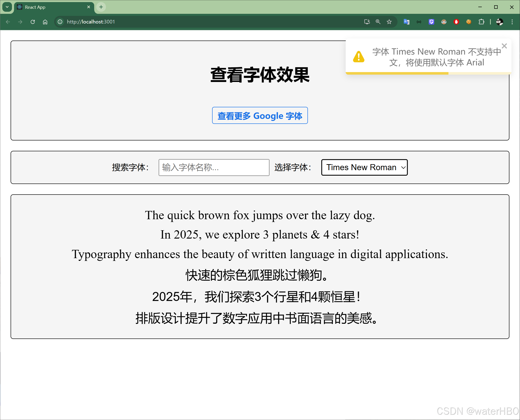This screenshot has width=520, height=420.
Task: Click the browser reload icon
Action: 33,22
